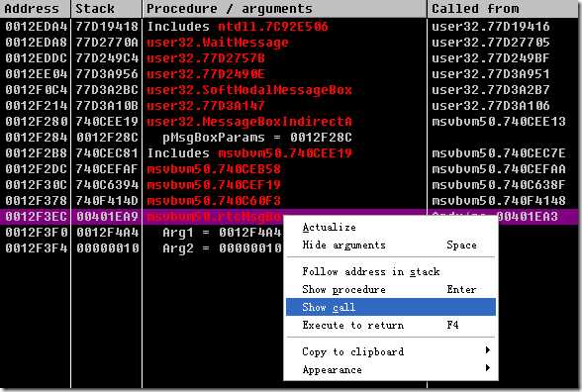
Task: Select address cell 0012F0C4
Action: click(36, 90)
